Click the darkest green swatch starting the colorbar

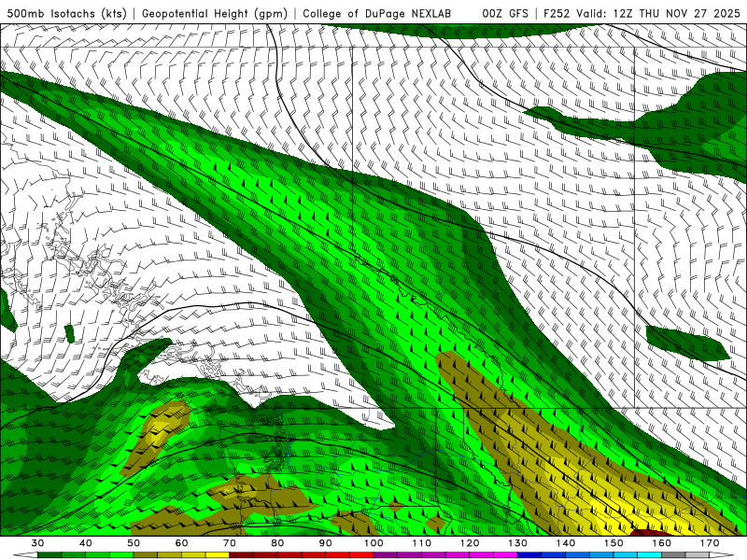click(x=49, y=555)
